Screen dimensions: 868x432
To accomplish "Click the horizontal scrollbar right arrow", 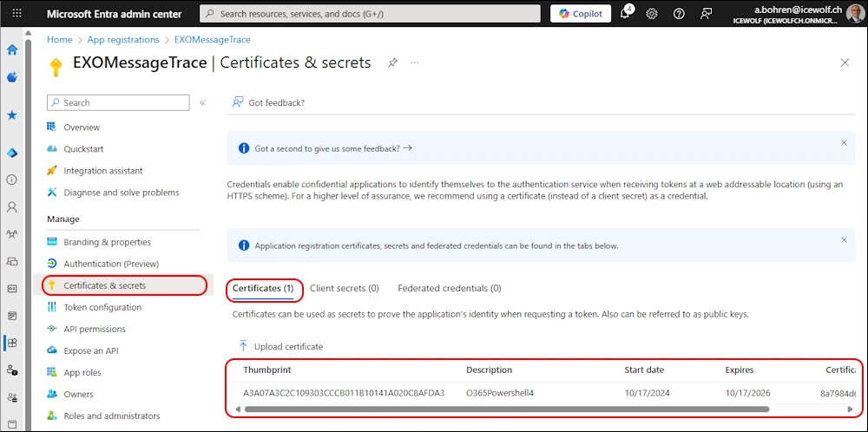I will tap(850, 409).
